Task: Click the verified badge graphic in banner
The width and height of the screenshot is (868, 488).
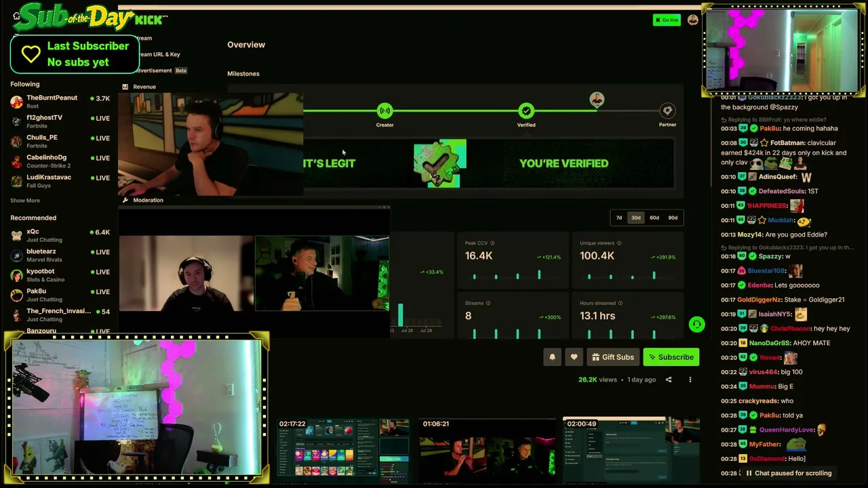Action: click(x=439, y=163)
